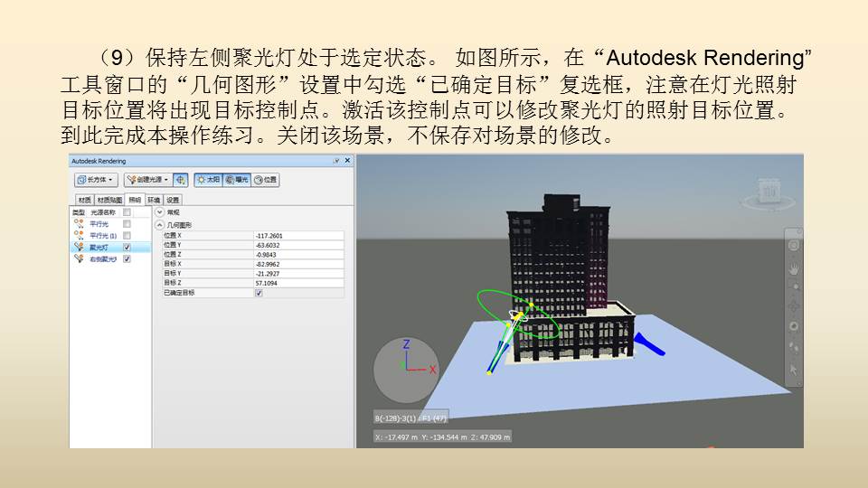Uncheck the 已确定目标 targeted checkbox

point(259,293)
